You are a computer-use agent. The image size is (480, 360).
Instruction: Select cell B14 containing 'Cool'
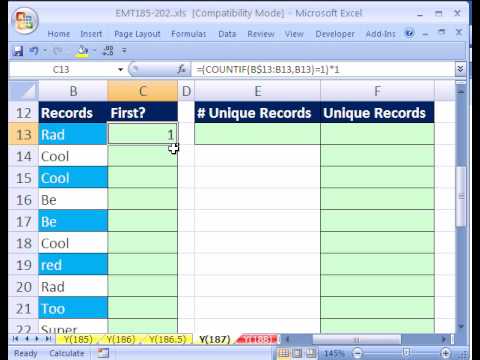(x=73, y=156)
